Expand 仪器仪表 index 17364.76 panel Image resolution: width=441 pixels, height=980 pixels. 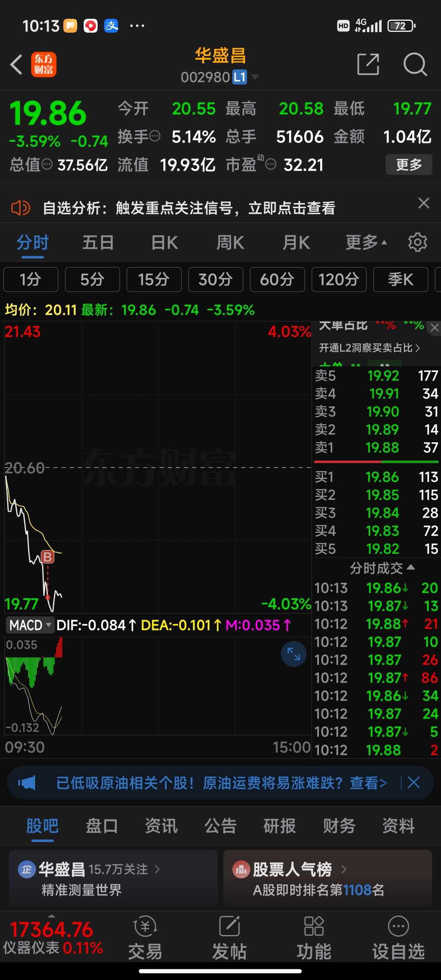point(53,938)
